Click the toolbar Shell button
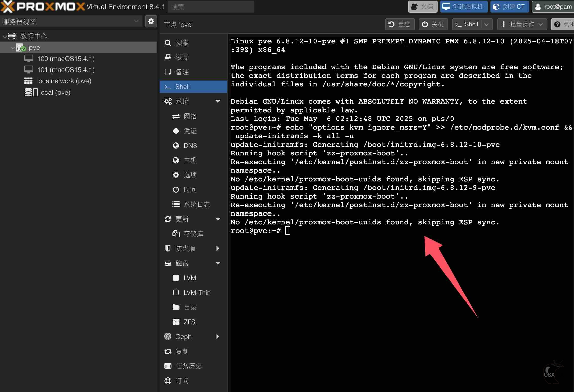This screenshot has width=574, height=392. (467, 24)
